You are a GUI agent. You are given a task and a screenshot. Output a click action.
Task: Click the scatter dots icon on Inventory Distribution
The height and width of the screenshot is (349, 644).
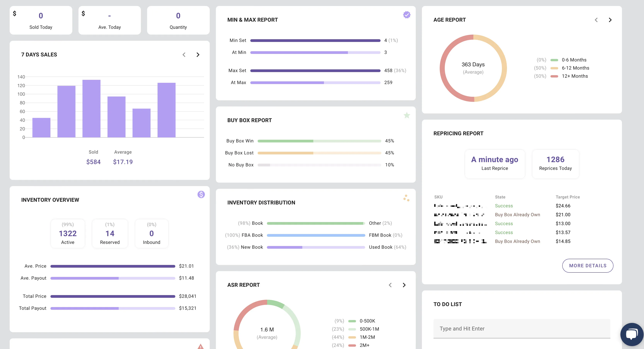click(406, 198)
